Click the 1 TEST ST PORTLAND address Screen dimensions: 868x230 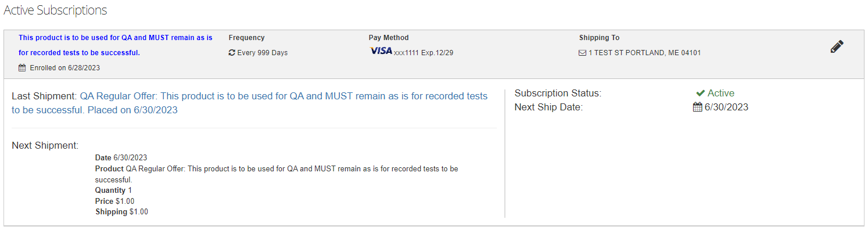[x=645, y=53]
